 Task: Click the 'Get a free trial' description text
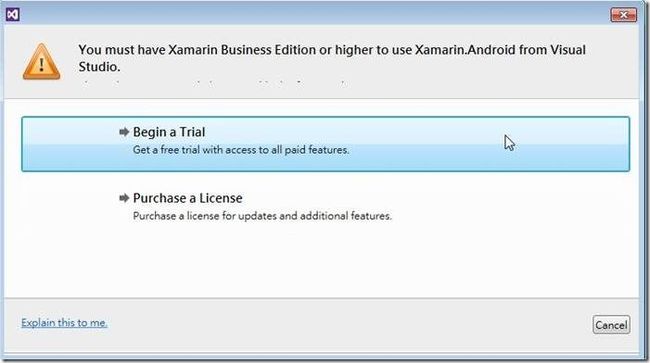coord(241,150)
